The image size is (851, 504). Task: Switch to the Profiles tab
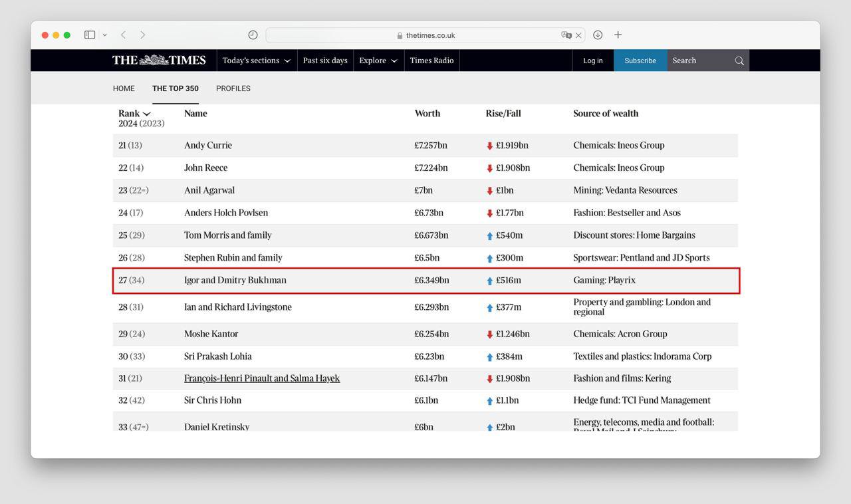pos(233,88)
